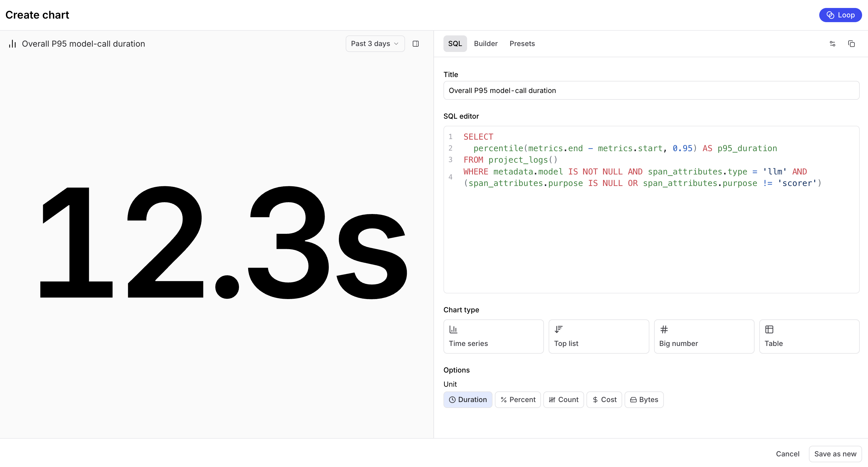Click the 'Create chart' heading
This screenshot has height=467, width=868.
click(37, 15)
